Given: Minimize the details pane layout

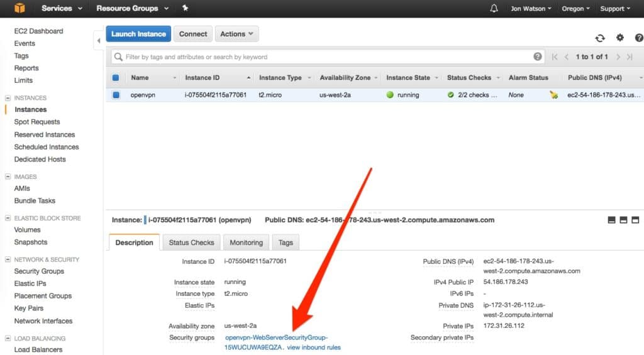Looking at the screenshot, I should point(611,220).
